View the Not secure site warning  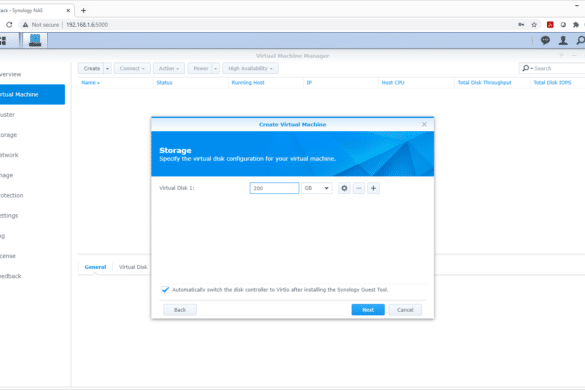tap(40, 25)
